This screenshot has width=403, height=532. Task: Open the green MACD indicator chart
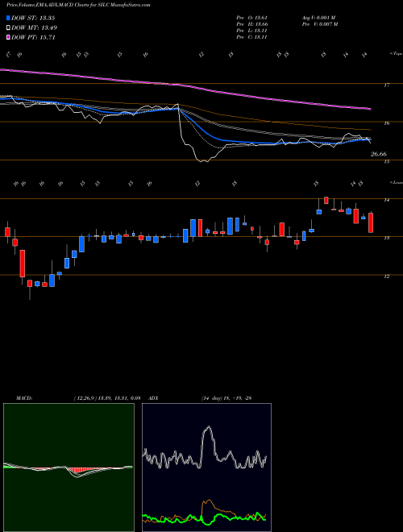[69, 468]
